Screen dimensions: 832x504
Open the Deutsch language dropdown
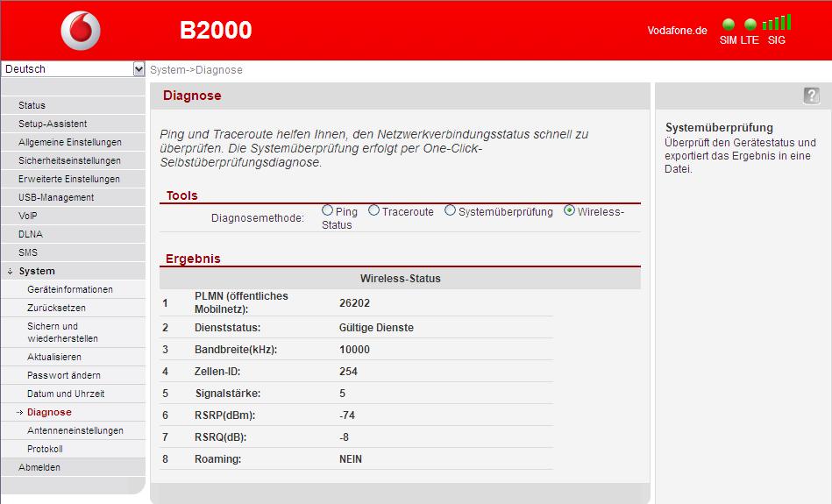(x=73, y=69)
